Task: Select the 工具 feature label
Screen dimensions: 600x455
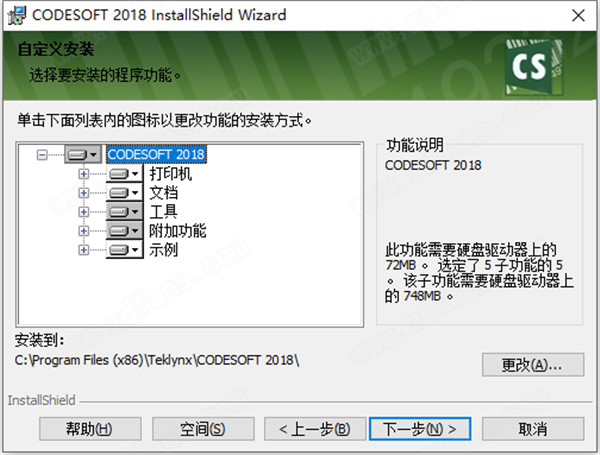Action: (163, 212)
